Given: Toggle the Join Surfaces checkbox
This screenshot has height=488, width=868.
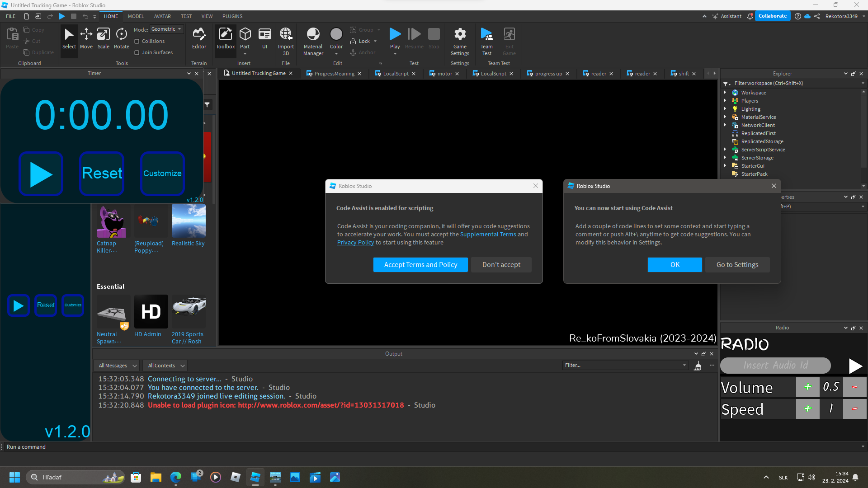Looking at the screenshot, I should (137, 52).
